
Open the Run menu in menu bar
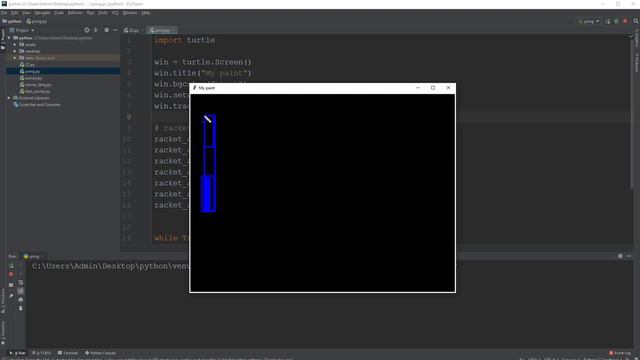pos(90,13)
